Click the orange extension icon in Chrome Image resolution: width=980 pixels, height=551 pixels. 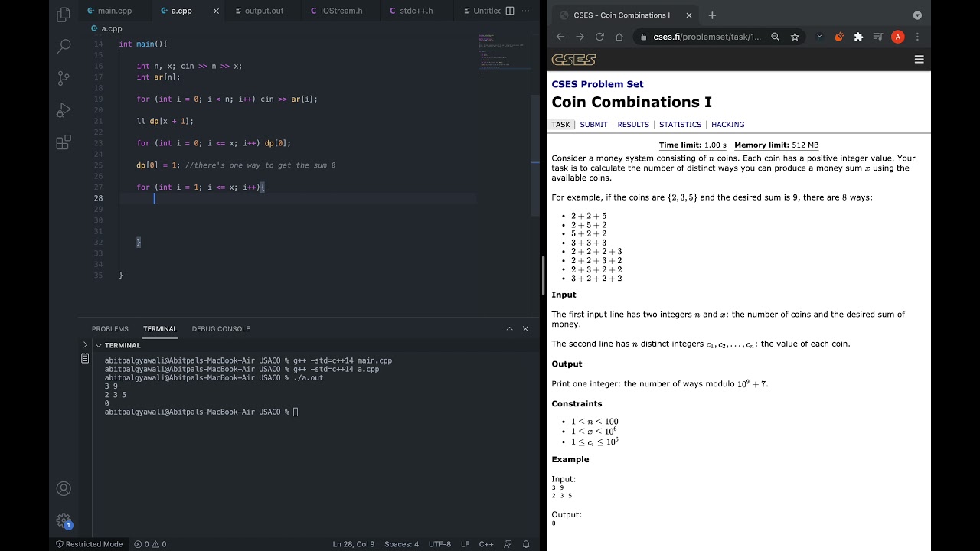839,37
